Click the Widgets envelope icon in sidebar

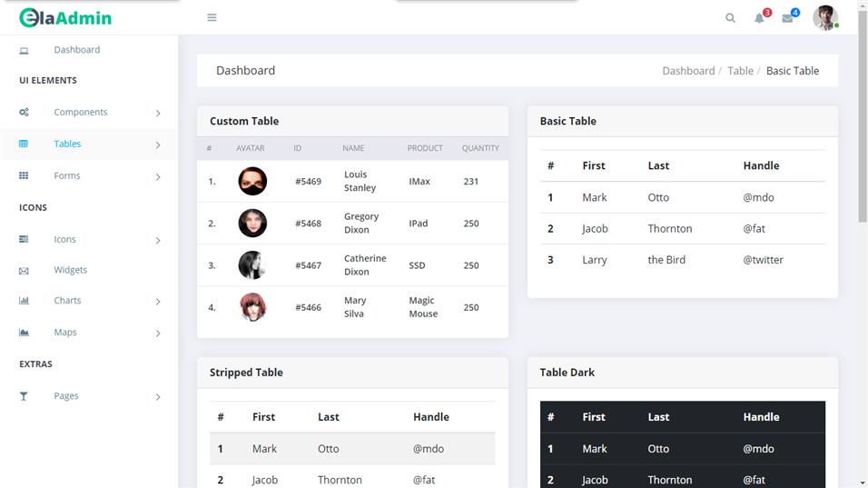[x=24, y=271]
